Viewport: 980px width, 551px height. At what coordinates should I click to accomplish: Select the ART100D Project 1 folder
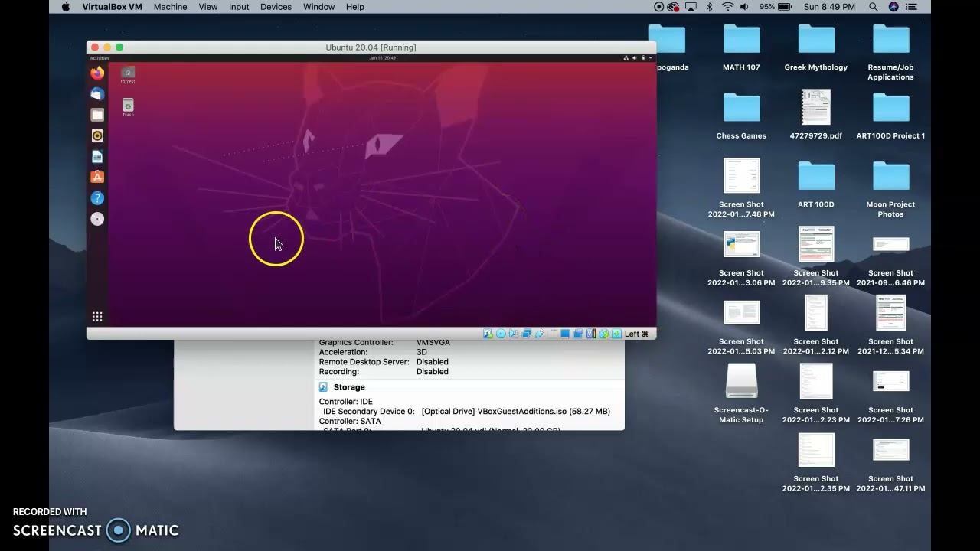[x=890, y=116]
